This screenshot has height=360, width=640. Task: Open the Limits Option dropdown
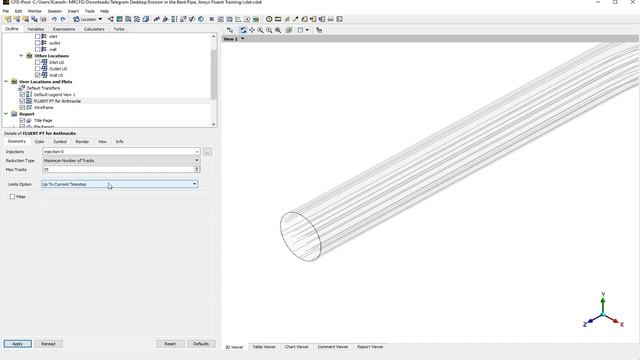120,184
